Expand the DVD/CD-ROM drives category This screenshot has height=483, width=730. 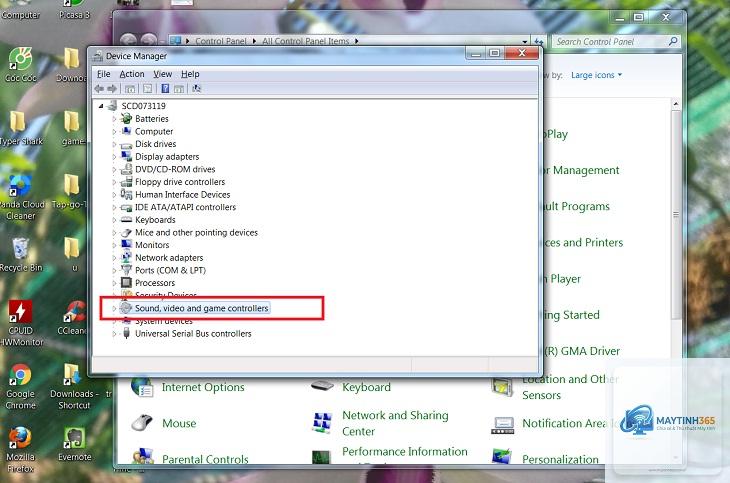tap(114, 170)
